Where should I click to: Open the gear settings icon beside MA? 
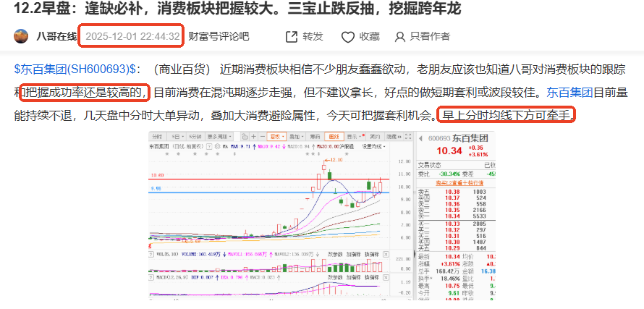click(x=217, y=147)
